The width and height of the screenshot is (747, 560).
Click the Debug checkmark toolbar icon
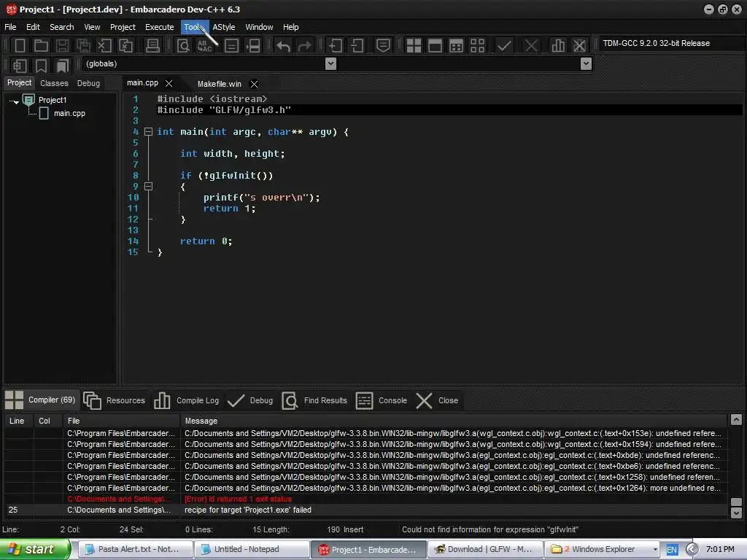click(504, 46)
